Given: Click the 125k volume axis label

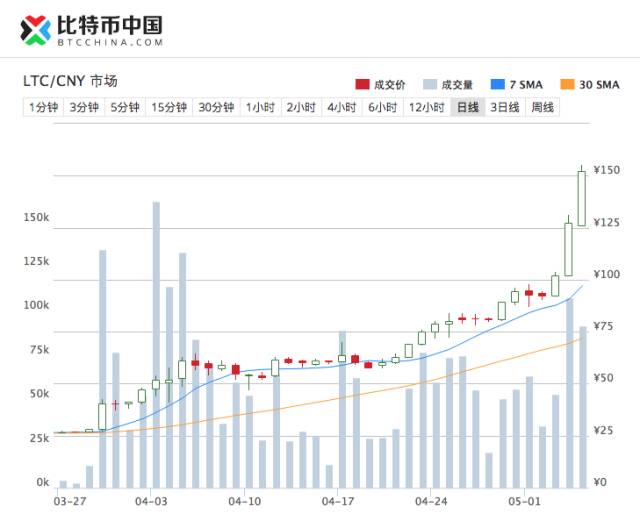Looking at the screenshot, I should click(x=36, y=261).
